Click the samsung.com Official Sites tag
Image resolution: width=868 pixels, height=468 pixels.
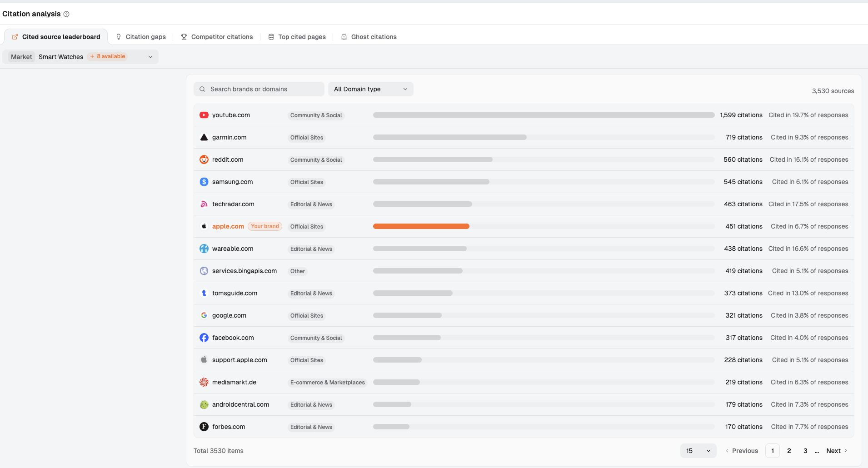[x=307, y=182]
